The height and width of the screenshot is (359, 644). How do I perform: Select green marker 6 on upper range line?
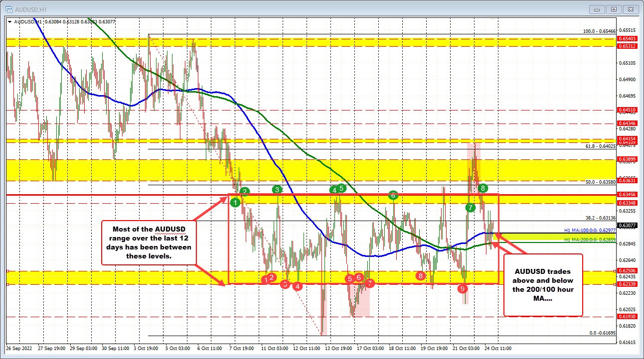[393, 196]
